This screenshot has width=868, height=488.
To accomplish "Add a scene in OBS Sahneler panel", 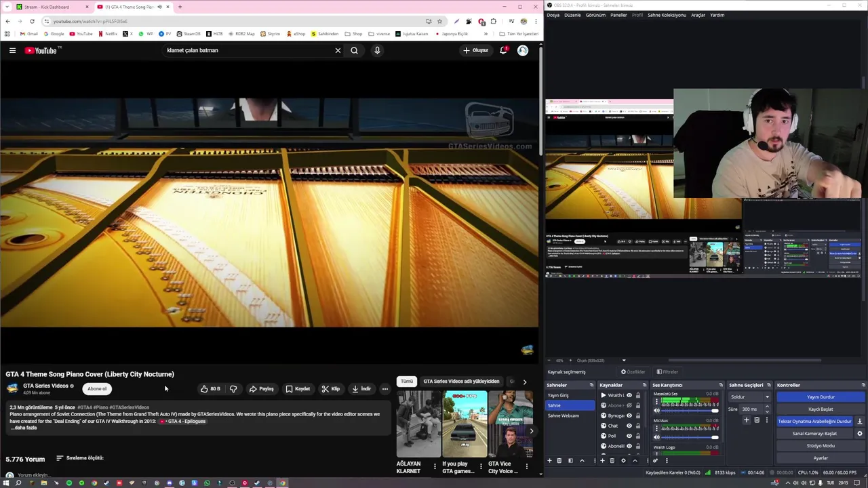I will point(549,461).
